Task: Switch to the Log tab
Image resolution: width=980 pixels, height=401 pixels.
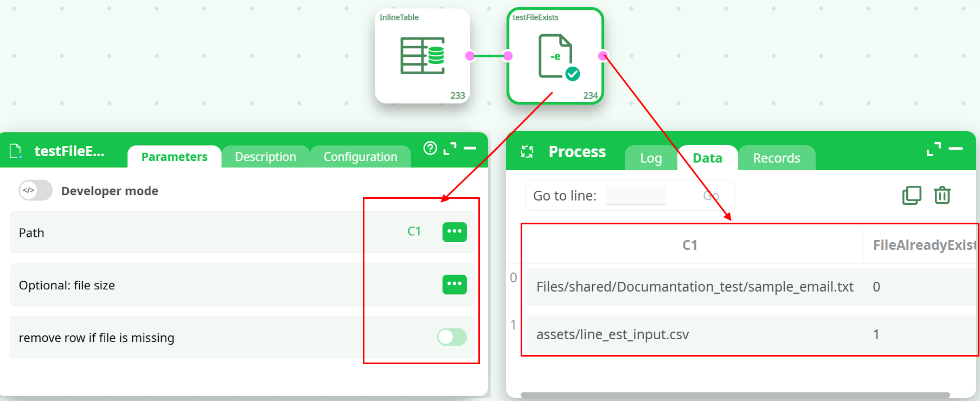Action: click(x=651, y=158)
